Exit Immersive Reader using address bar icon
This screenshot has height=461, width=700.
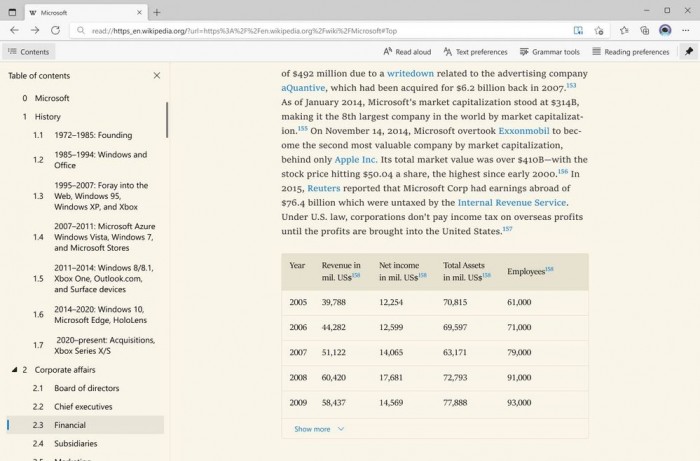pyautogui.click(x=579, y=30)
